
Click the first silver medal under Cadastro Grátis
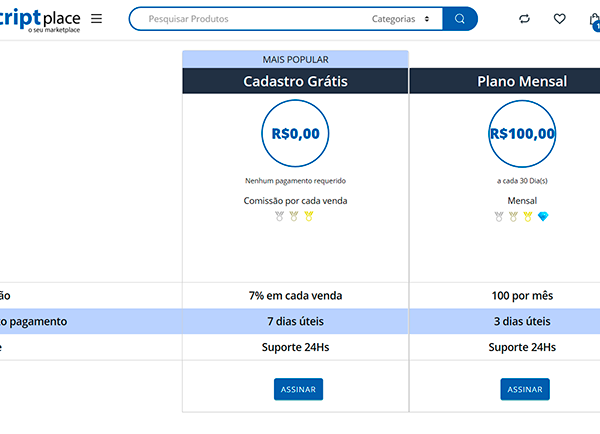279,216
